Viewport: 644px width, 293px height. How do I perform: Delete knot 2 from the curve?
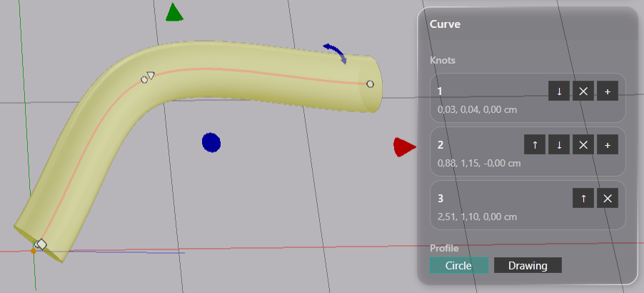(x=583, y=144)
